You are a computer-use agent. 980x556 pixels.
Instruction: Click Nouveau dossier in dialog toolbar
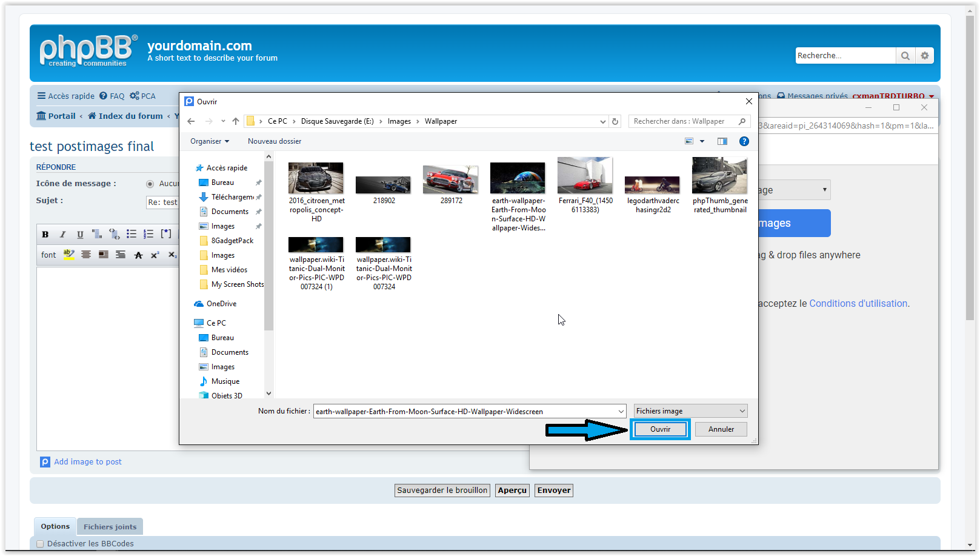coord(275,141)
